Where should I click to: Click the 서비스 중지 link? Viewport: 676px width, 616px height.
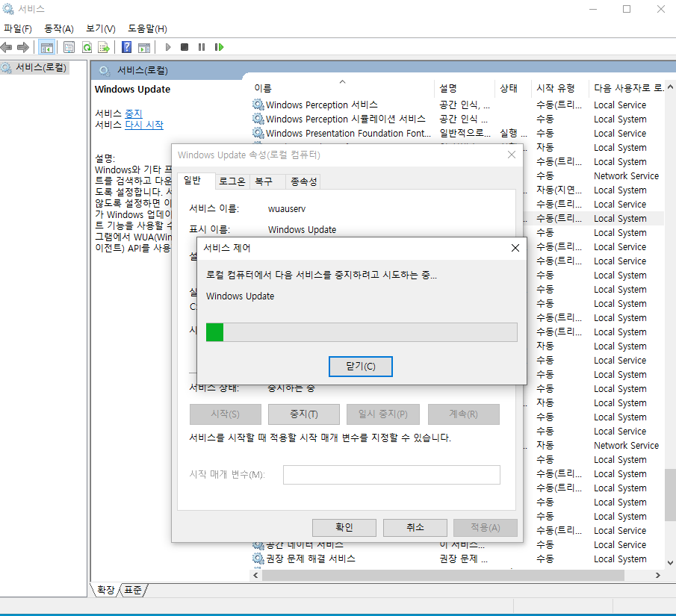(133, 113)
